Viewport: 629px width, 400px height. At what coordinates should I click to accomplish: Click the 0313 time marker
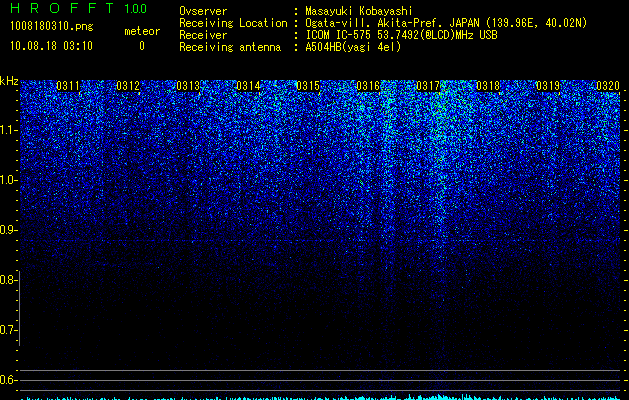(188, 86)
